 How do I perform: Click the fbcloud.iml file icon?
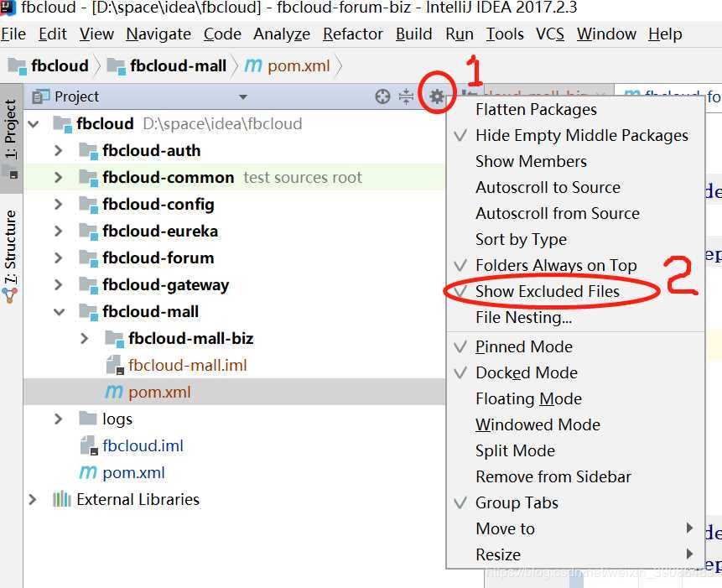click(89, 445)
